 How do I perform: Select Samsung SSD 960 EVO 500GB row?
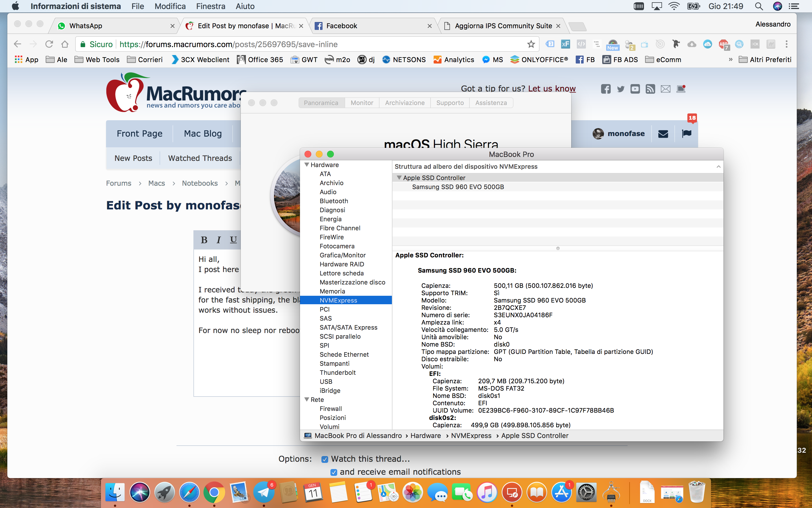(x=558, y=187)
